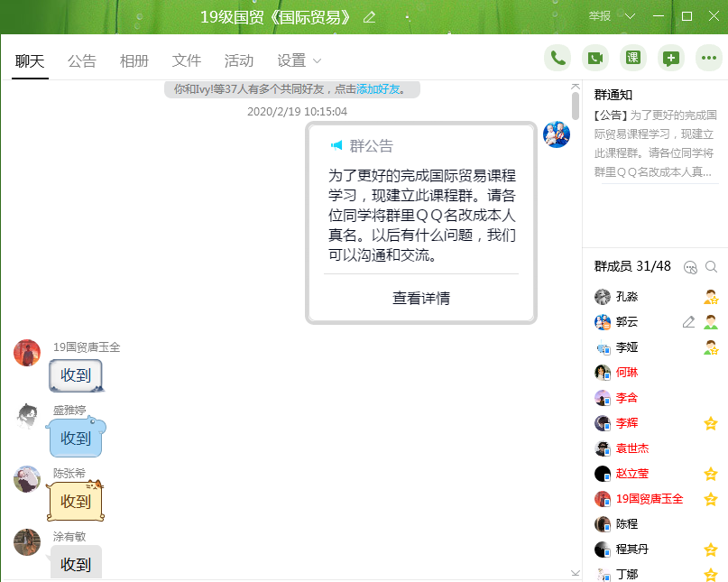Open the group class (课) feature

pyautogui.click(x=633, y=58)
